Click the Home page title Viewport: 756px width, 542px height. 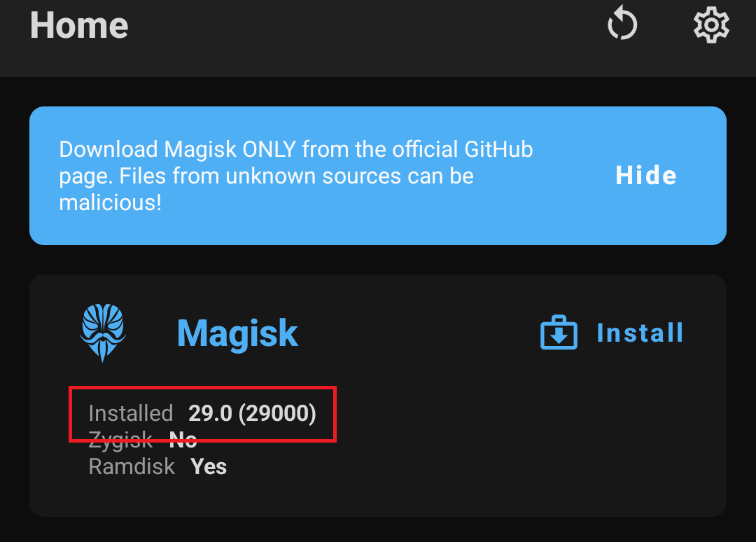(x=79, y=25)
